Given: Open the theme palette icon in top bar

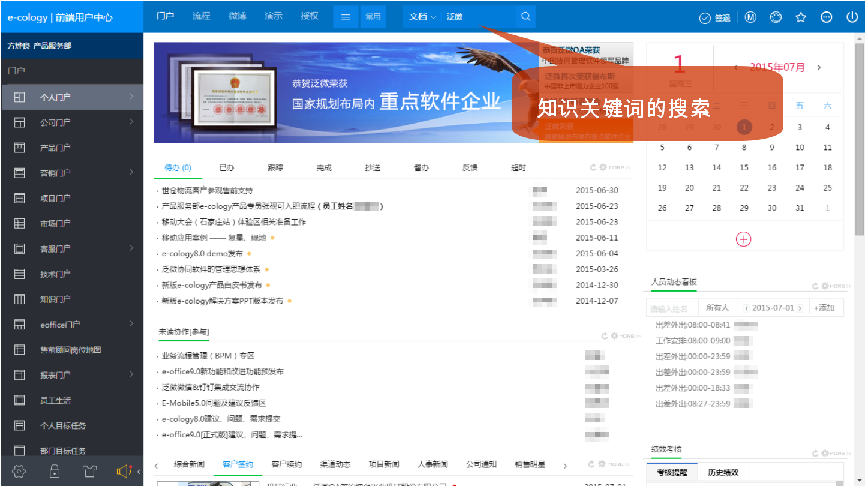Looking at the screenshot, I should (x=776, y=17).
